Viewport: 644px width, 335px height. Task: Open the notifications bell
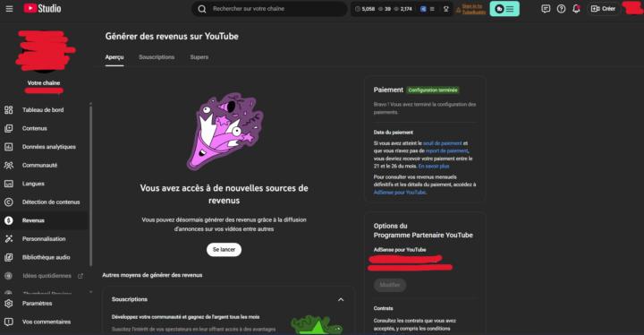click(576, 9)
